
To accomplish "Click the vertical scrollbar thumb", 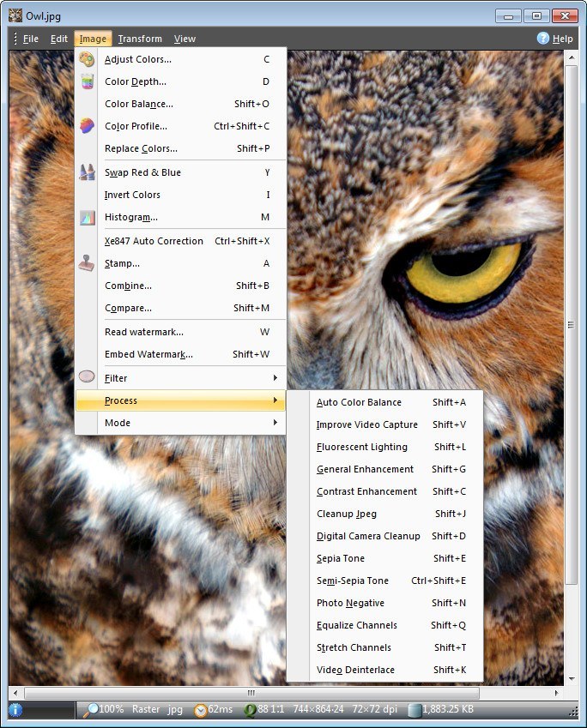I will coord(572,325).
